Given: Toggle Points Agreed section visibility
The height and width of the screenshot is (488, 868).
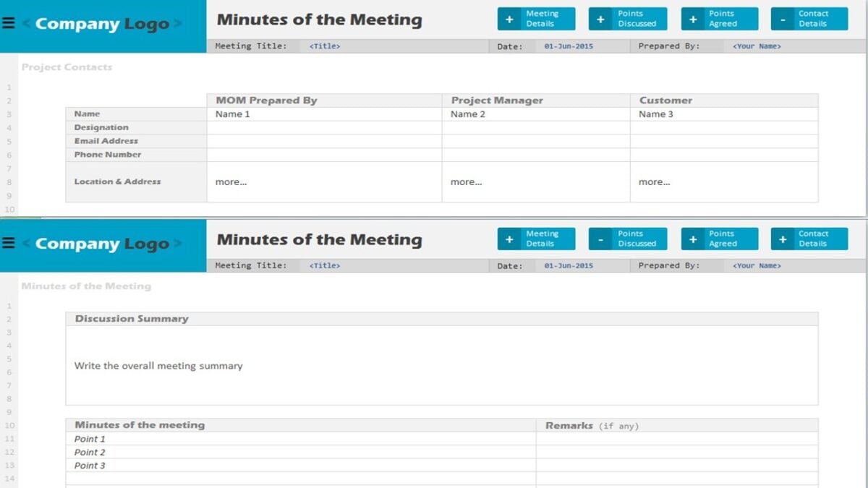Looking at the screenshot, I should (719, 18).
